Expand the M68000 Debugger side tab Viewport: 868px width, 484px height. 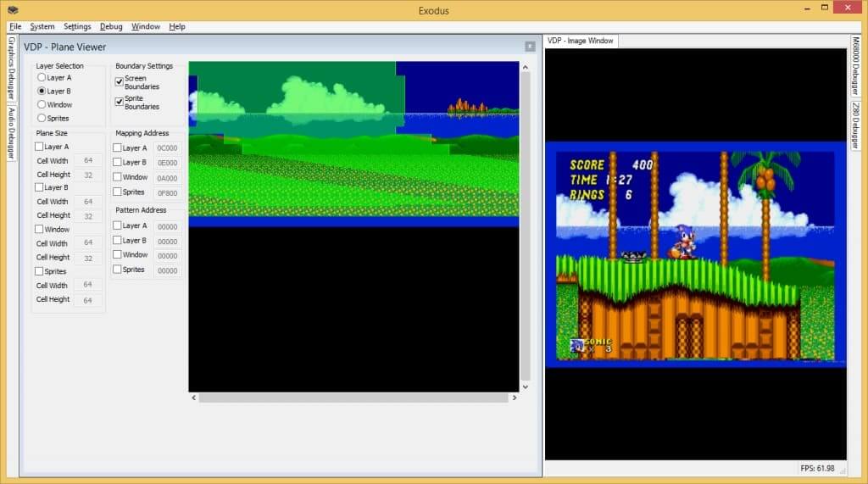pyautogui.click(x=855, y=66)
